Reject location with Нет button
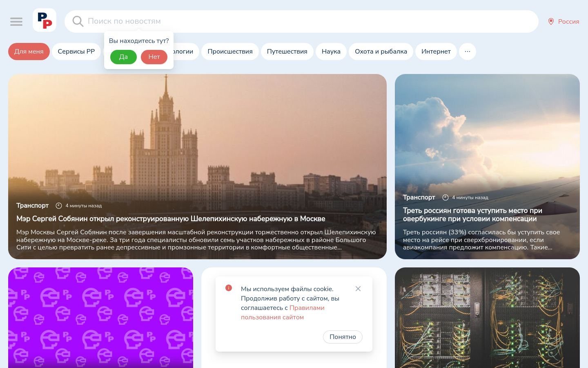 (154, 57)
